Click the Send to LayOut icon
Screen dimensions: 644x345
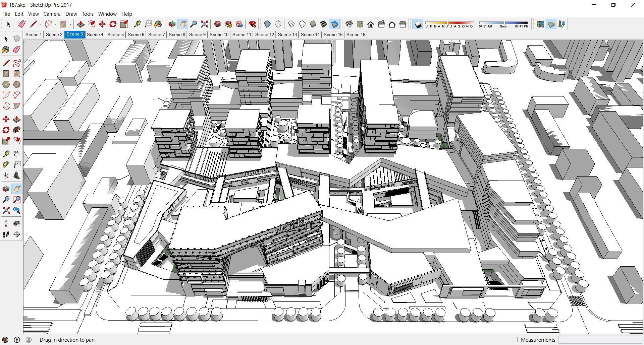239,24
